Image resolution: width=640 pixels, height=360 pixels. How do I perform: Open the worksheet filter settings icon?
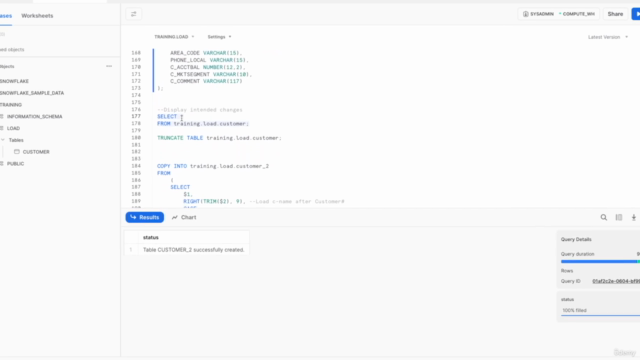(133, 14)
